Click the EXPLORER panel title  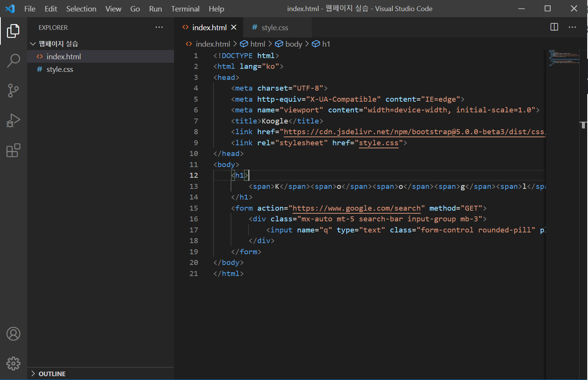pyautogui.click(x=53, y=28)
